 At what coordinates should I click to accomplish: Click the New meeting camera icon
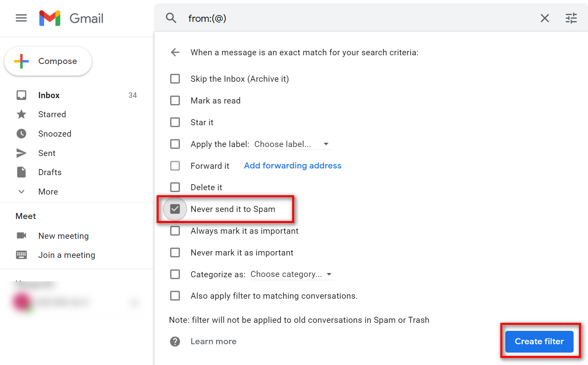click(21, 236)
